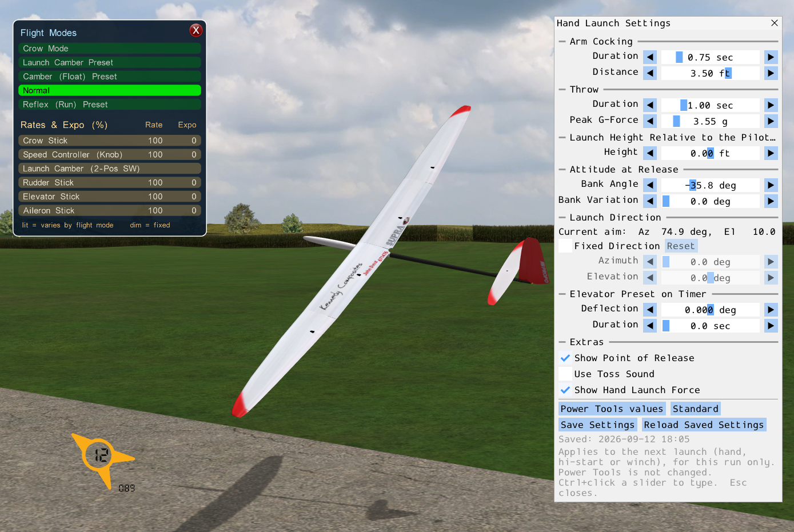Select the Aileron Stick rates row

[110, 210]
